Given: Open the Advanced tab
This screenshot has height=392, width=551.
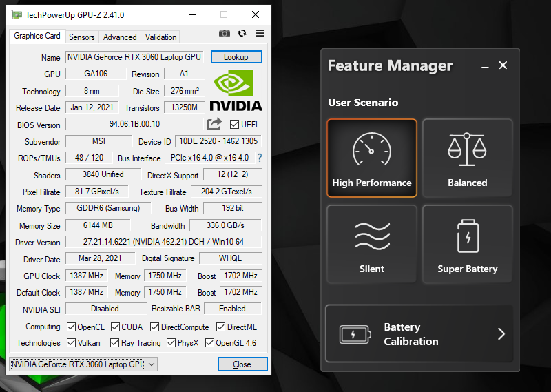Looking at the screenshot, I should 120,37.
